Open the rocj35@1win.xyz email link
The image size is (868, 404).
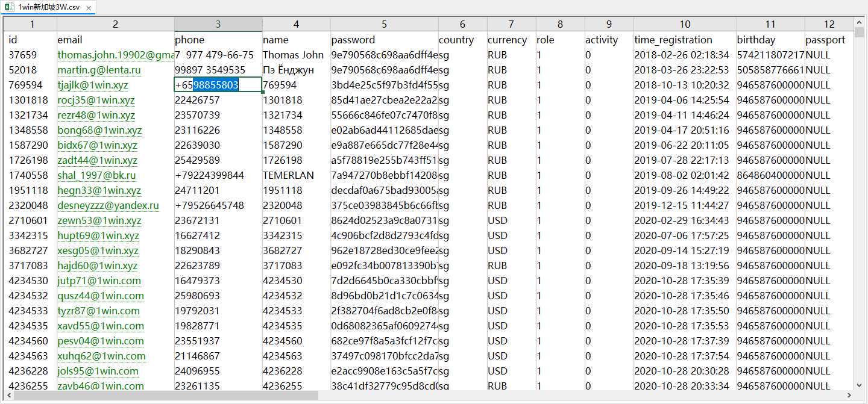pos(96,100)
